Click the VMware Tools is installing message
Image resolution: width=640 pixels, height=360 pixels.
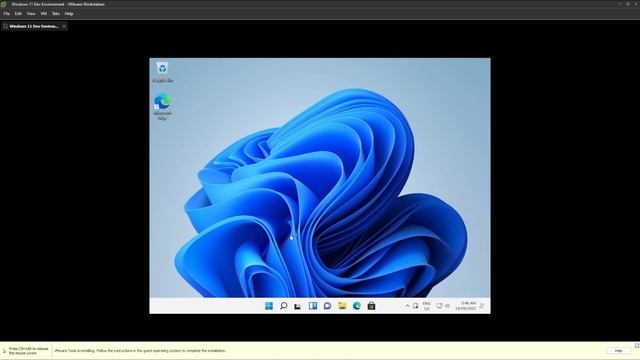[x=140, y=351]
